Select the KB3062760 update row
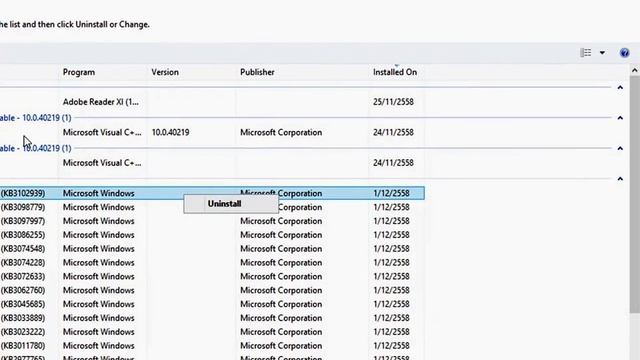The width and height of the screenshot is (640, 360). [x=212, y=290]
